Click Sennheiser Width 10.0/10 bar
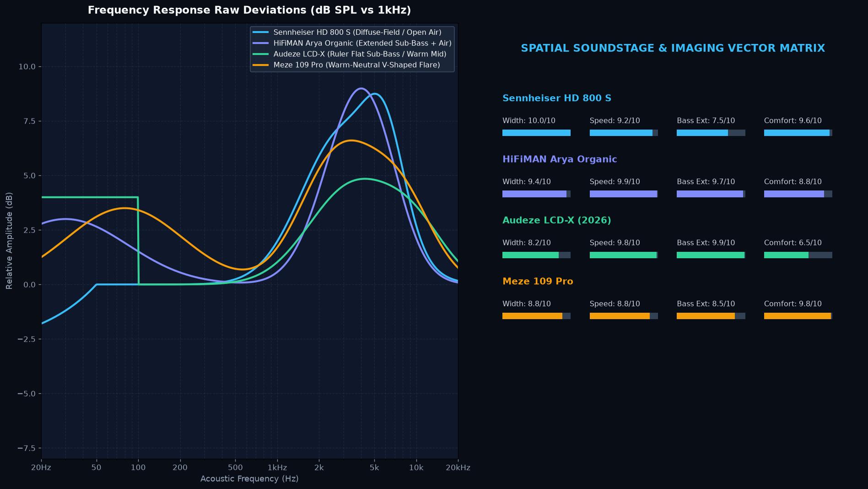Image resolution: width=868 pixels, height=489 pixels. pyautogui.click(x=536, y=133)
